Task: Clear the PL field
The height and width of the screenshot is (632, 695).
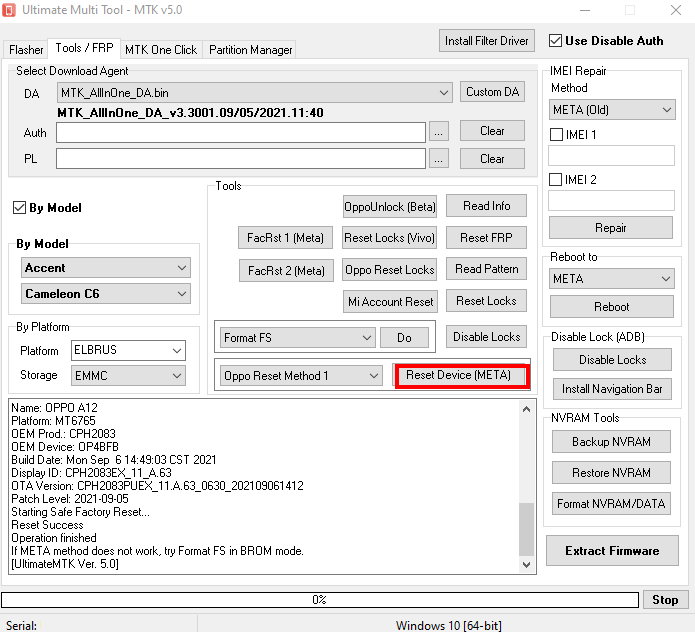Action: pos(492,158)
